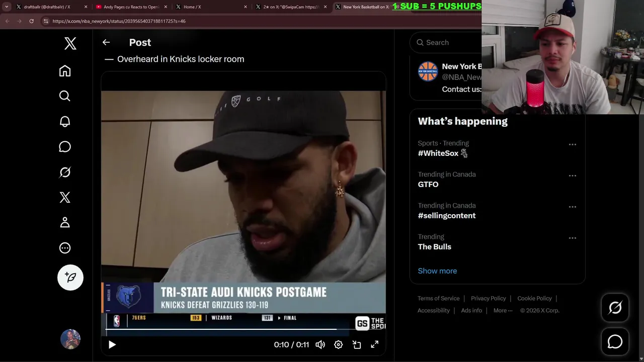Go back with the Post arrow

(x=106, y=42)
